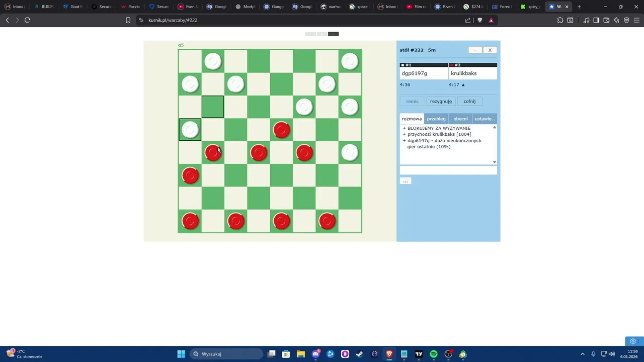Screen dimensions: 644x362
Task: Click the dark indicator above the board
Action: pyautogui.click(x=334, y=34)
